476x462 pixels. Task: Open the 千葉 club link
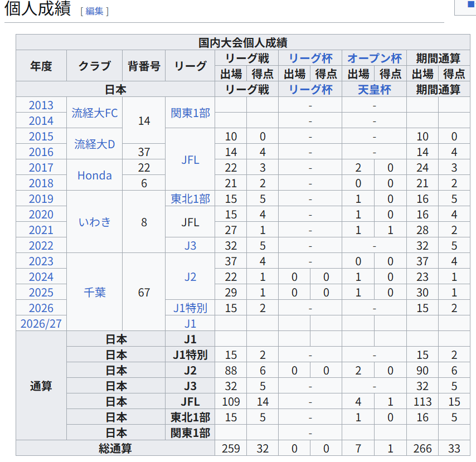click(x=94, y=293)
